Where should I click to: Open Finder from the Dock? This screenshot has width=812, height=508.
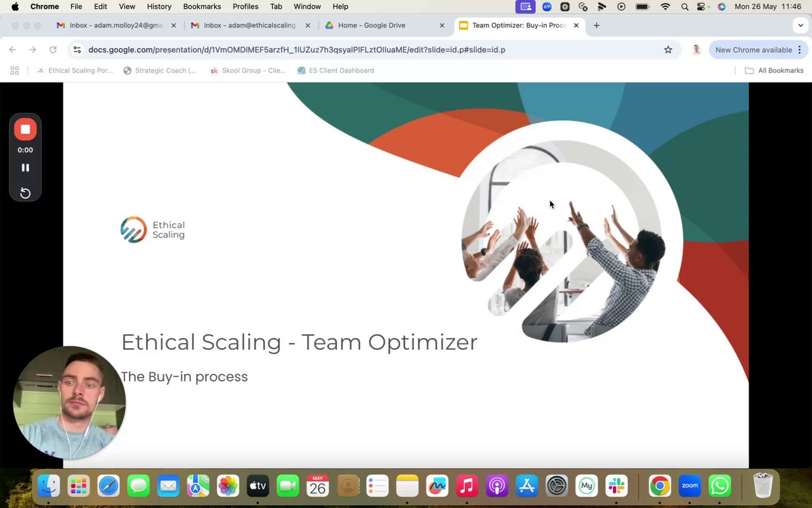point(49,486)
